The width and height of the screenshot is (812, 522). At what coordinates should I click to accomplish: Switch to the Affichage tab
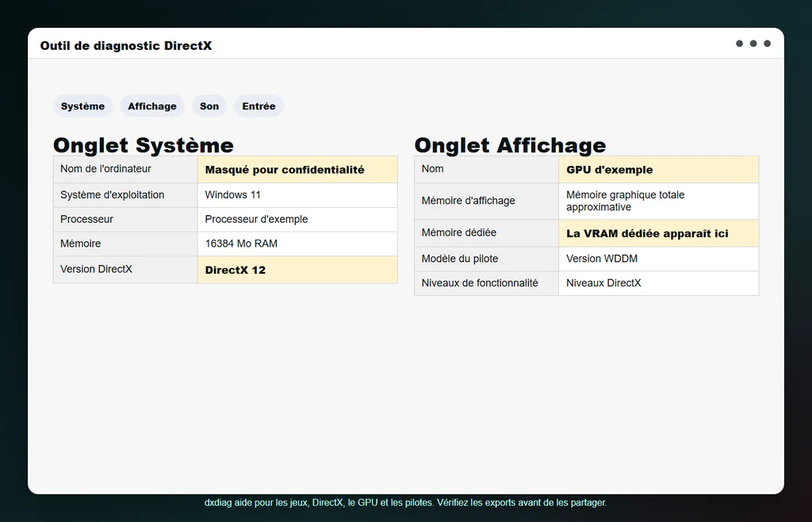tap(152, 106)
